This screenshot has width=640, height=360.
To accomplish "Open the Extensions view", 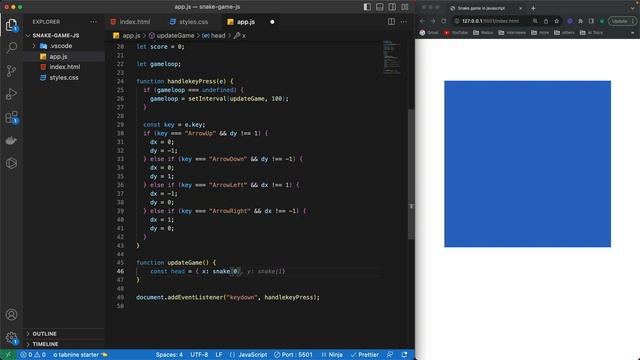I will 11,118.
